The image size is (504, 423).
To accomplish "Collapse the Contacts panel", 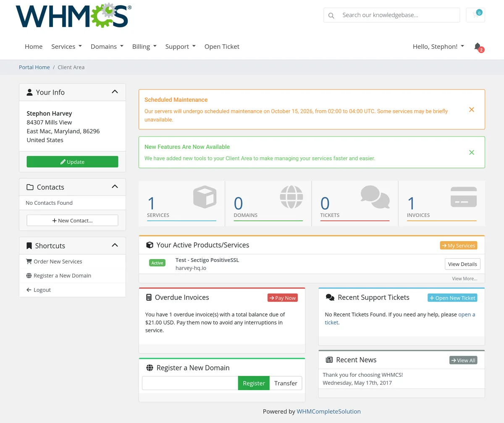I will click(x=115, y=186).
